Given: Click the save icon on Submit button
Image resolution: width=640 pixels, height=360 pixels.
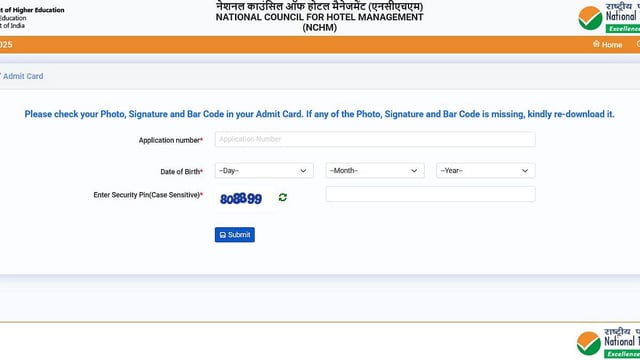Looking at the screenshot, I should click(222, 235).
